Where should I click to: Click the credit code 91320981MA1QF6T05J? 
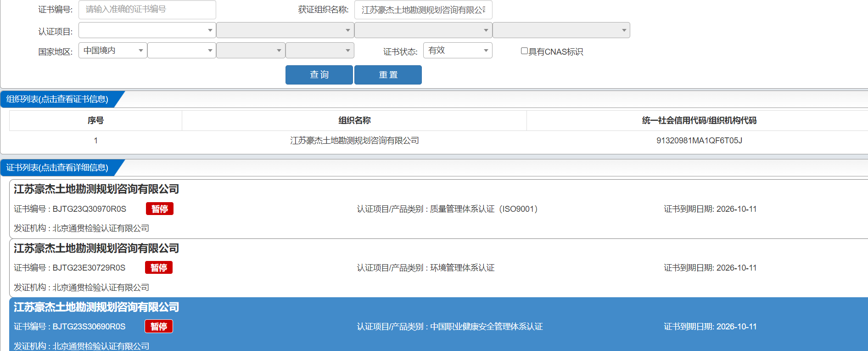(x=699, y=141)
